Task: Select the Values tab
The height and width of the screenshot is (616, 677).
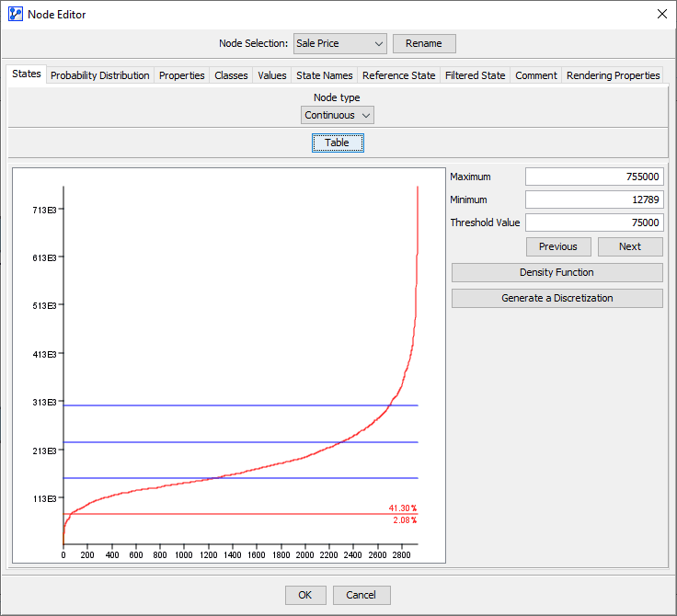Action: [272, 75]
